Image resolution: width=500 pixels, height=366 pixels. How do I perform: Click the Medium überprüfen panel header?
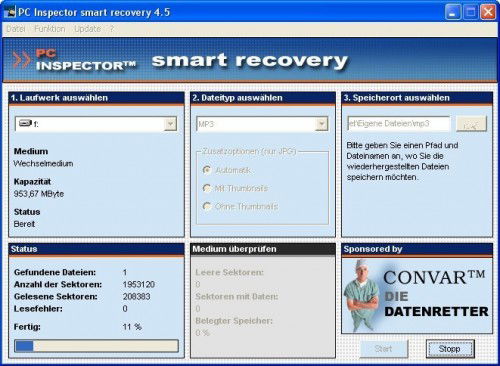click(x=263, y=249)
